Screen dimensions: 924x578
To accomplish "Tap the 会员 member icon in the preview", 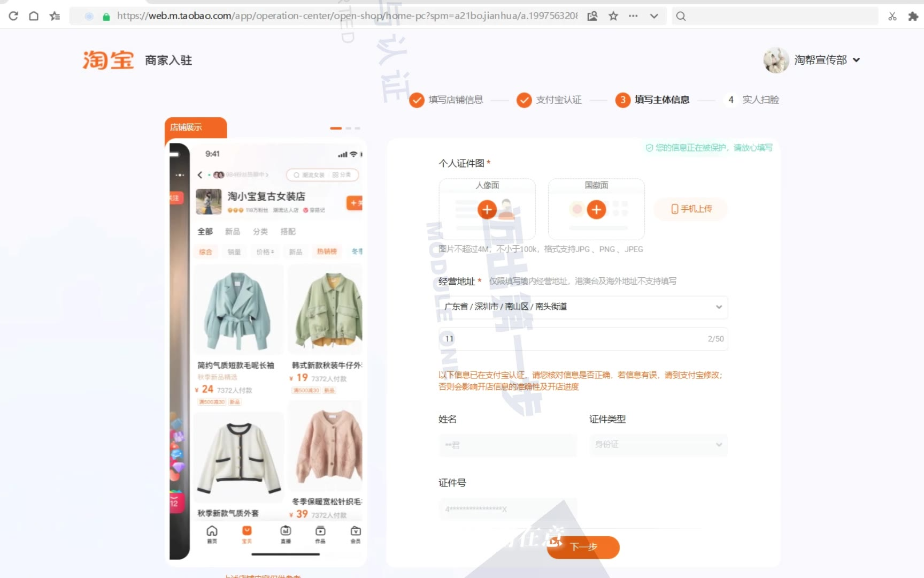I will [356, 534].
